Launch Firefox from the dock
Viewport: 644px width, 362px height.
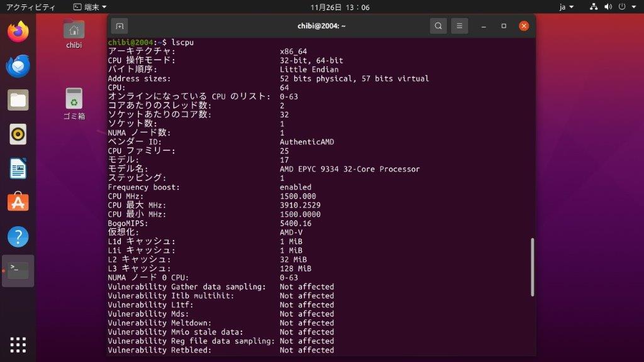click(x=18, y=31)
